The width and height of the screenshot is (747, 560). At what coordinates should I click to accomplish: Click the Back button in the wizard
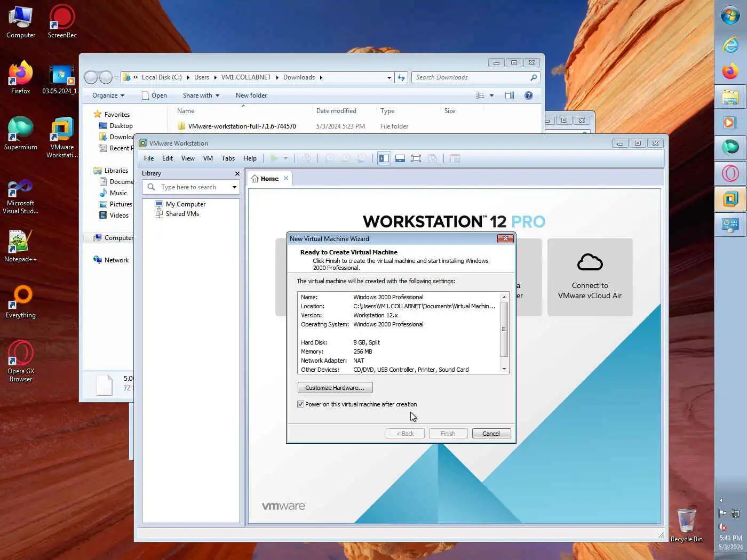[x=405, y=434]
